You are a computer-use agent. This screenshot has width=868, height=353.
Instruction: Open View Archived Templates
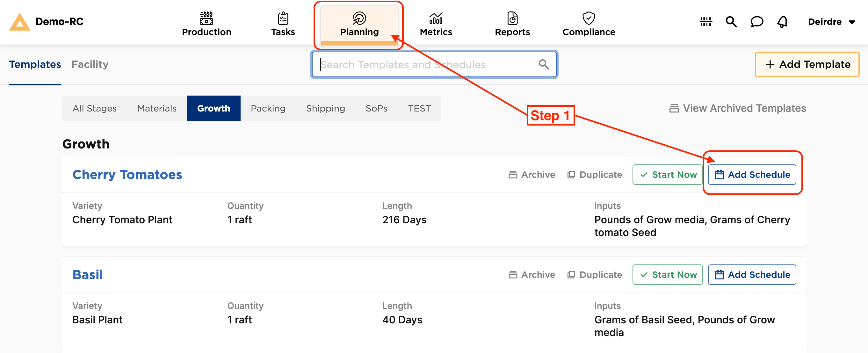click(x=737, y=108)
